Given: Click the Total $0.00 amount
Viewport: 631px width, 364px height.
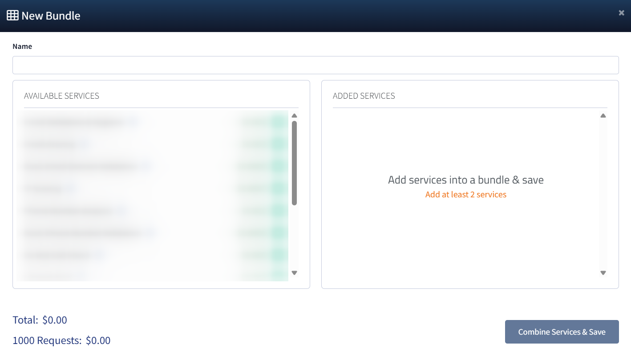Looking at the screenshot, I should pyautogui.click(x=55, y=320).
